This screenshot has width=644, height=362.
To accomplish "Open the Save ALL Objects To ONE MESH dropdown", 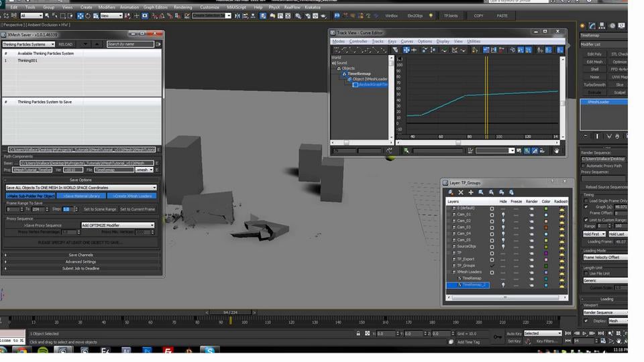I will coord(81,188).
